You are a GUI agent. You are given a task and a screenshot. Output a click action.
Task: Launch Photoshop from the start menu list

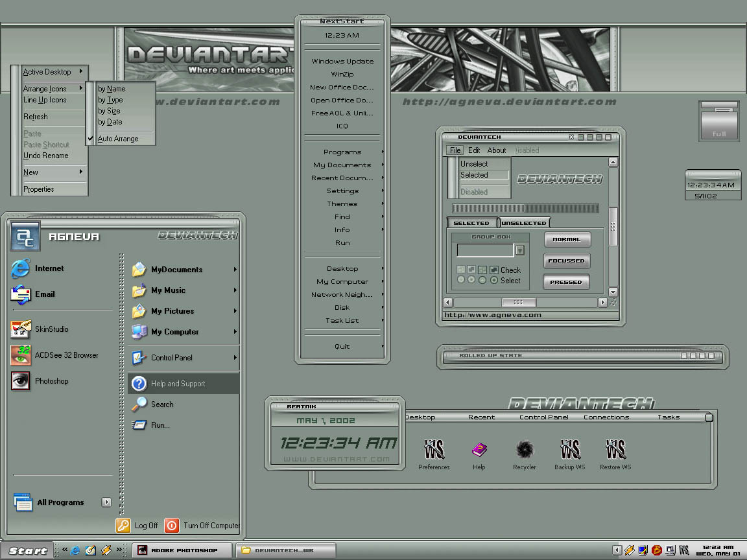(21, 381)
